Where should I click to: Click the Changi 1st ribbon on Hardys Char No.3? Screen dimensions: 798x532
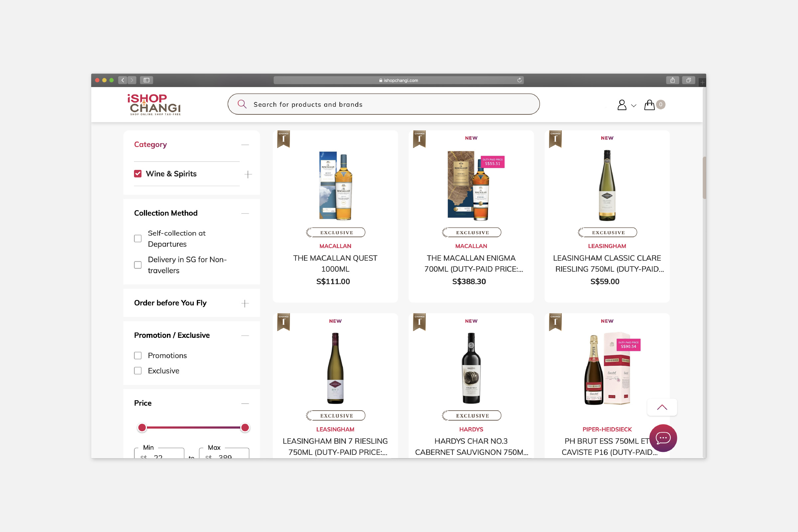pos(419,322)
